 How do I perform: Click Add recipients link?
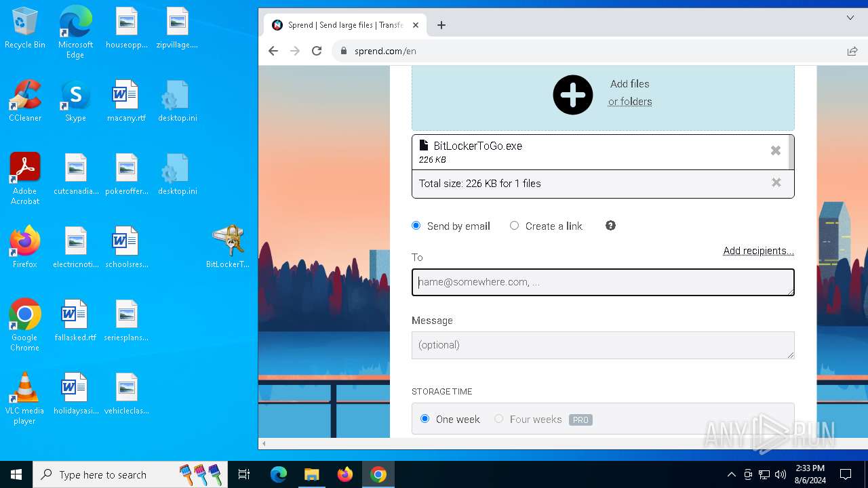click(x=758, y=251)
